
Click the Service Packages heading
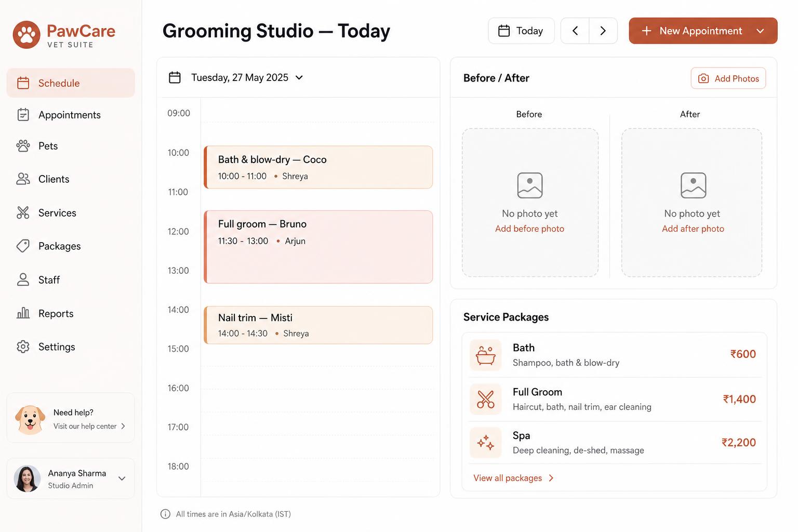[x=506, y=317]
